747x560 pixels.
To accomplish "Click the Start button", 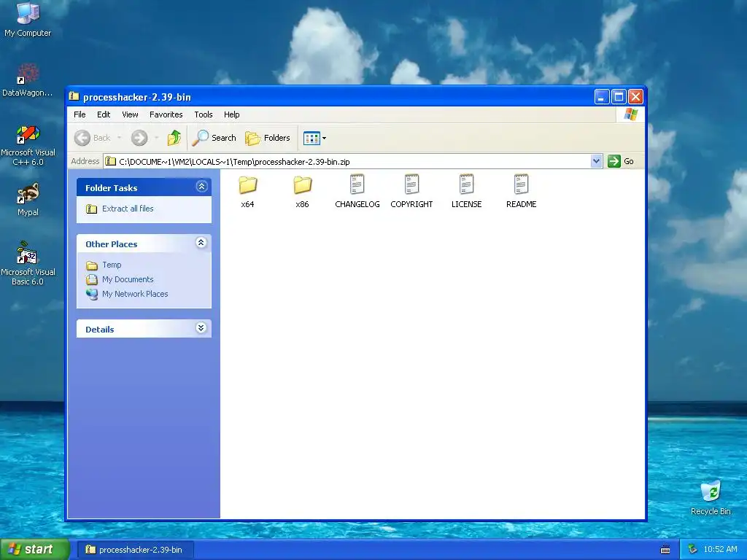I will 35,550.
